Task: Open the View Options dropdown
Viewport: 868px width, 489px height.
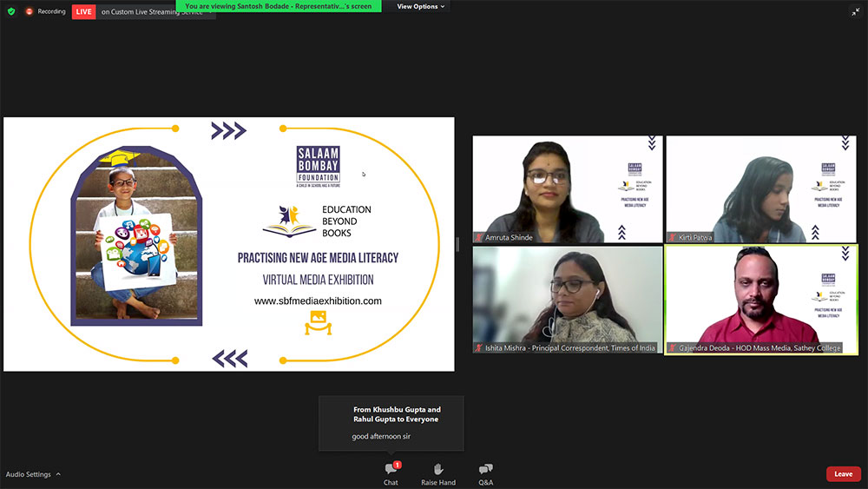Action: 421,7
